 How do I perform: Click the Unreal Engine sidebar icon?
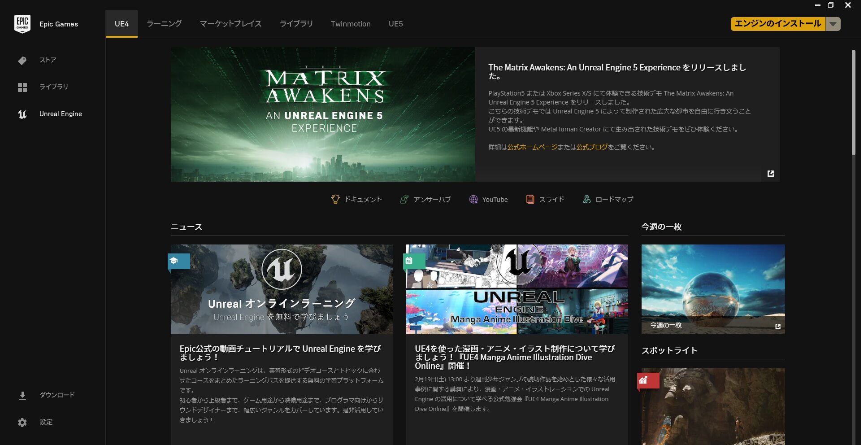click(22, 114)
